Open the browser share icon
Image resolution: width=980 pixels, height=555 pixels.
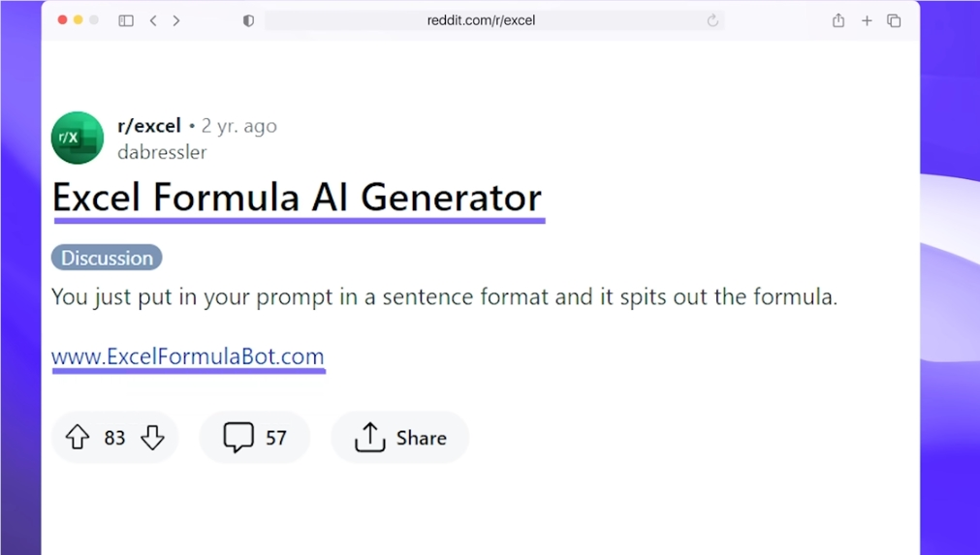[838, 20]
